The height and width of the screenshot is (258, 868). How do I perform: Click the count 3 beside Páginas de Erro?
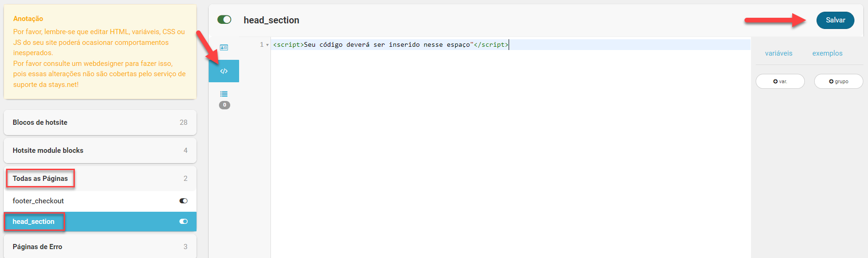coord(185,247)
